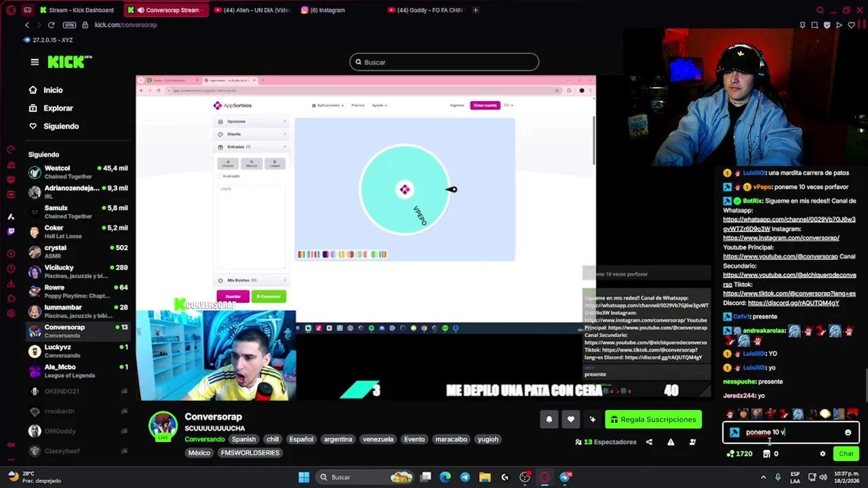Open Coker's channel in the following list

(78, 232)
